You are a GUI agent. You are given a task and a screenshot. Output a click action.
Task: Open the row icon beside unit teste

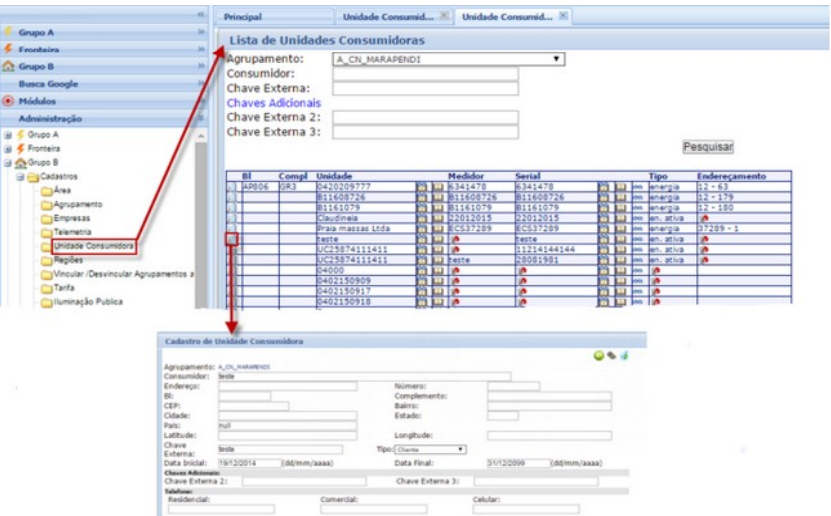(x=231, y=239)
